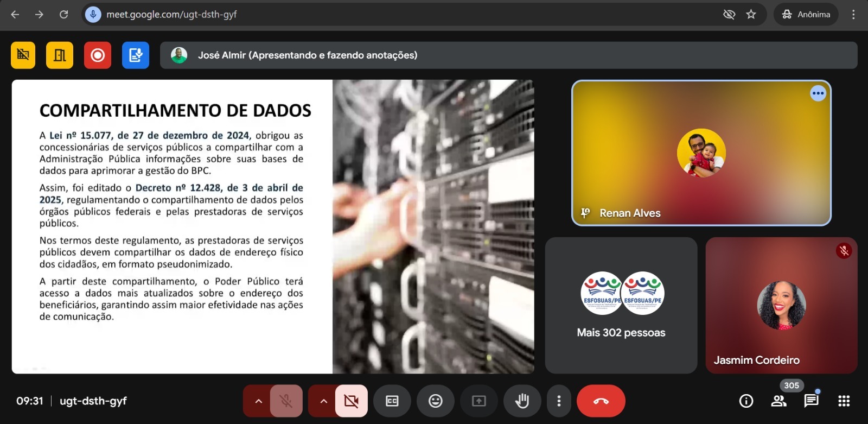Expand audio settings arrow next to microphone

pyautogui.click(x=259, y=401)
